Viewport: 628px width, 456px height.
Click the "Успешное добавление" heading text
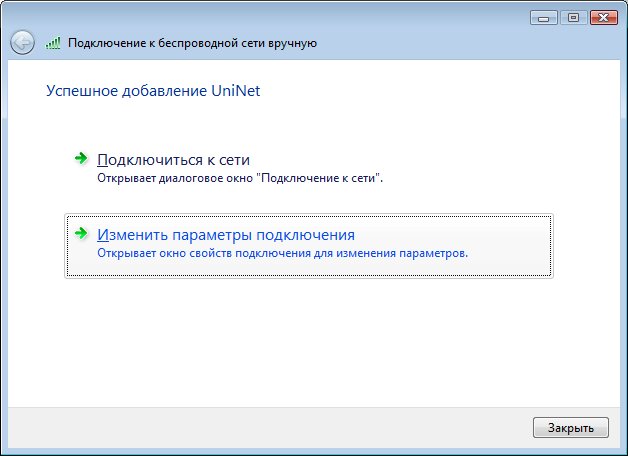122,91
